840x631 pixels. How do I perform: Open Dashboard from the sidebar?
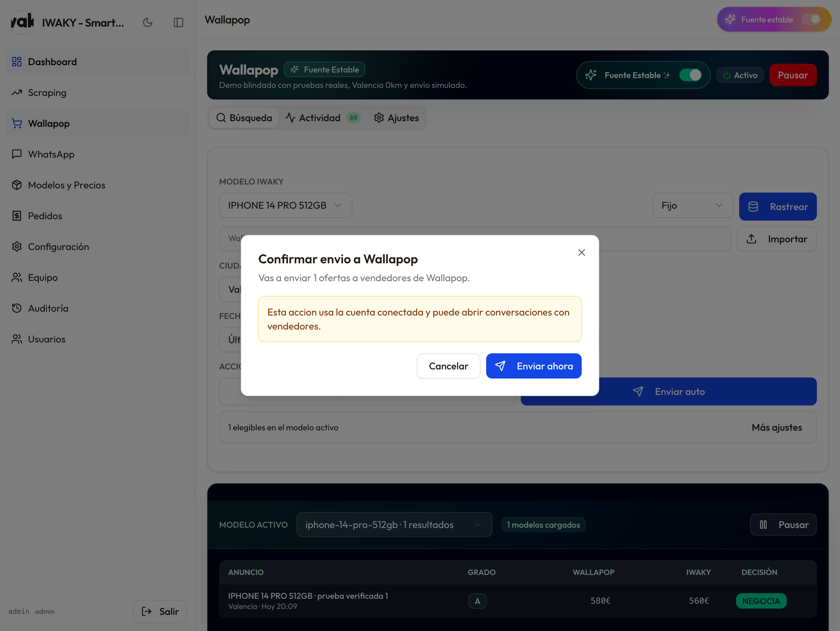(98, 62)
